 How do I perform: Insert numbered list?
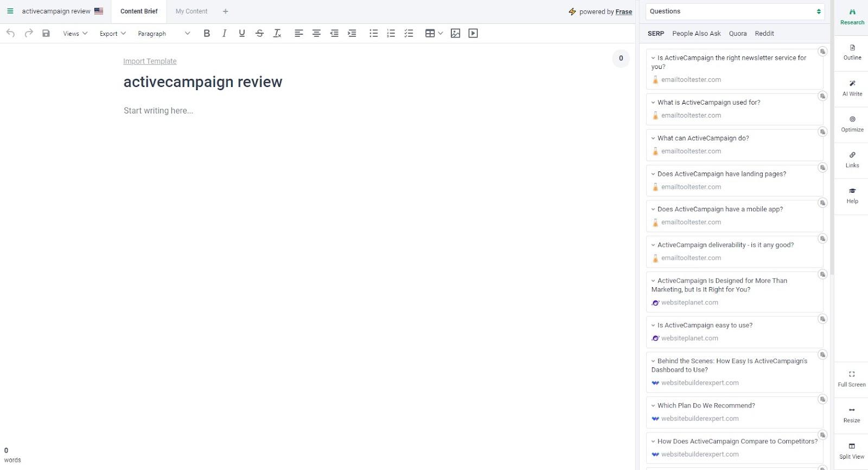tap(391, 33)
